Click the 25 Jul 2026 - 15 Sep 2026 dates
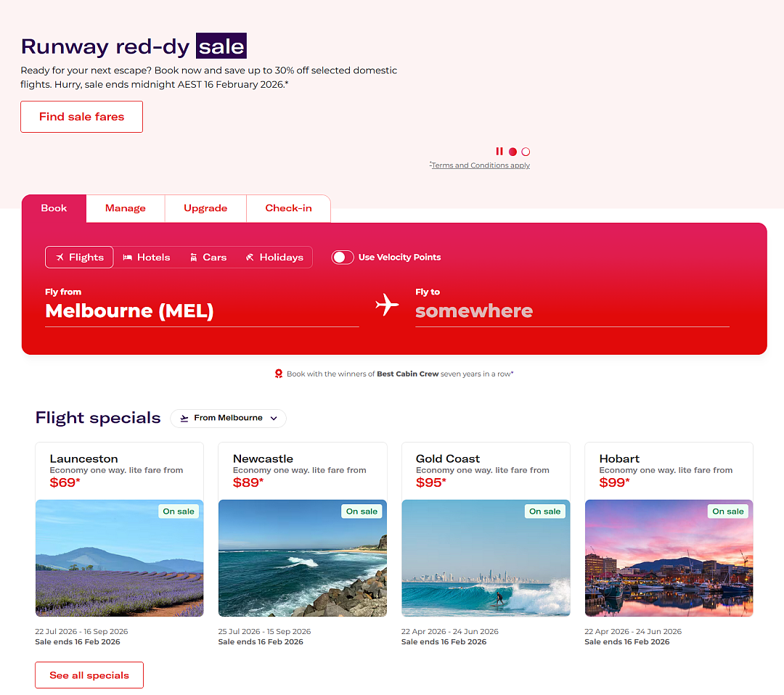Screen dimensions: 784x695 [264, 632]
